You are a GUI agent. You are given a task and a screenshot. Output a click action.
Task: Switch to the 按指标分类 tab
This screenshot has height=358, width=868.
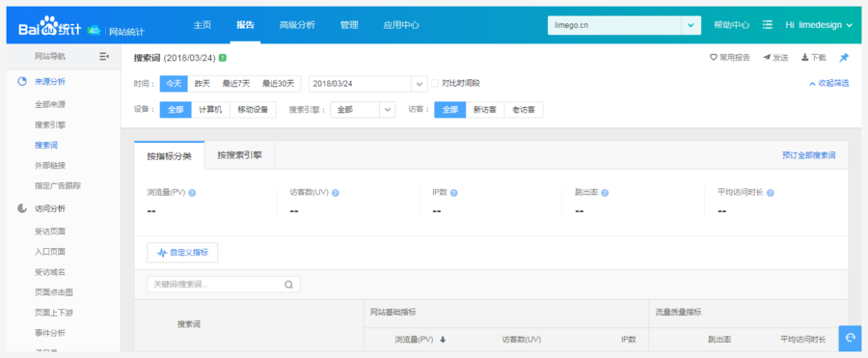coord(170,155)
